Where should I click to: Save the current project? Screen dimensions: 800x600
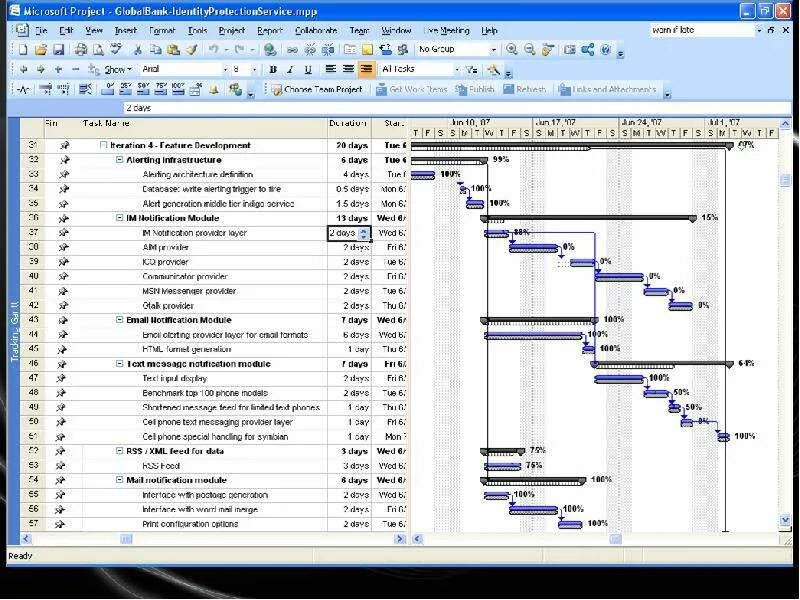coord(58,49)
